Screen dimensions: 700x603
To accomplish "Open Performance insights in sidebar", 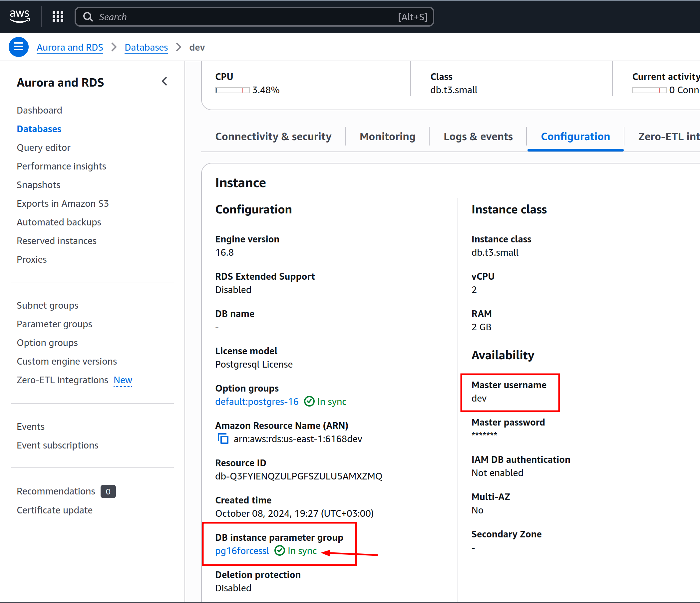I will (62, 166).
